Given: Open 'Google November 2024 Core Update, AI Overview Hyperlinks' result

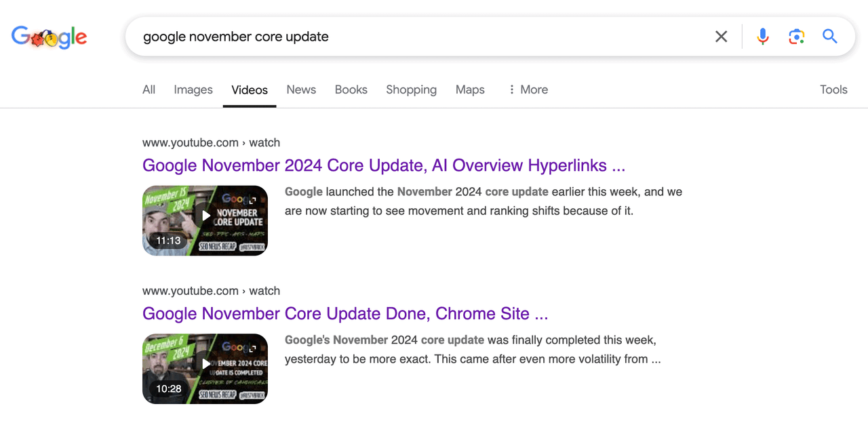Looking at the screenshot, I should (384, 165).
